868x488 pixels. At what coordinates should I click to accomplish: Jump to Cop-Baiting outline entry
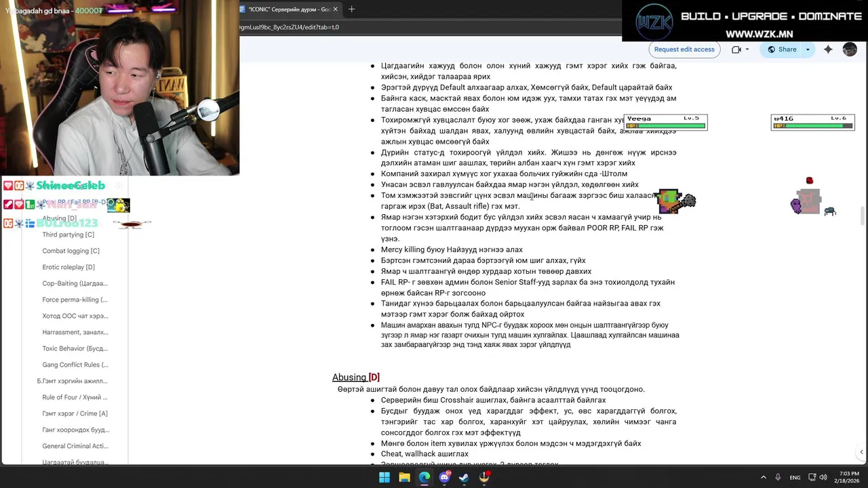75,283
